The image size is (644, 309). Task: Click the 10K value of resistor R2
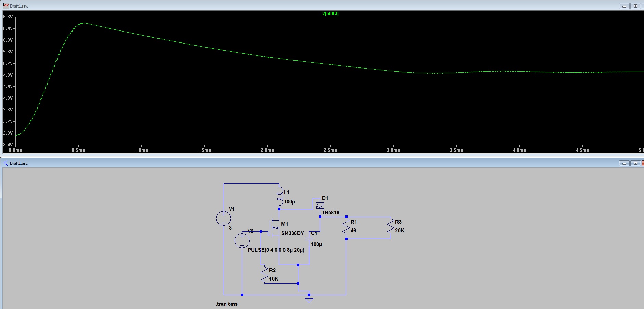pos(274,279)
